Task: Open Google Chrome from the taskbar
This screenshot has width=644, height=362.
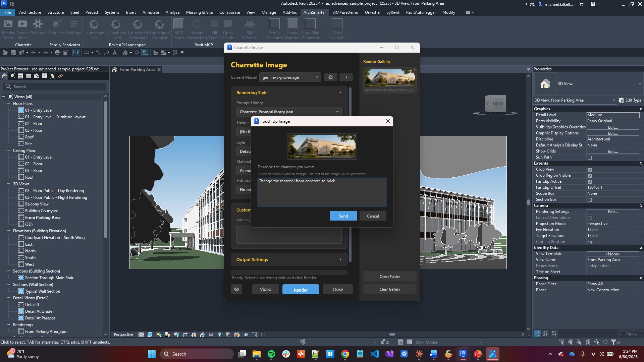Action: (x=345, y=354)
